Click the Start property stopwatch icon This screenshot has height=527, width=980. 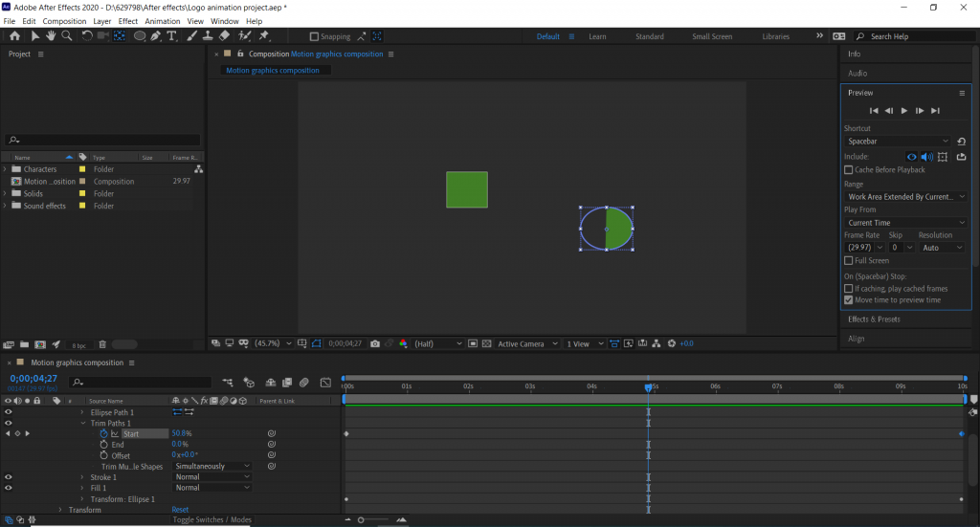103,433
